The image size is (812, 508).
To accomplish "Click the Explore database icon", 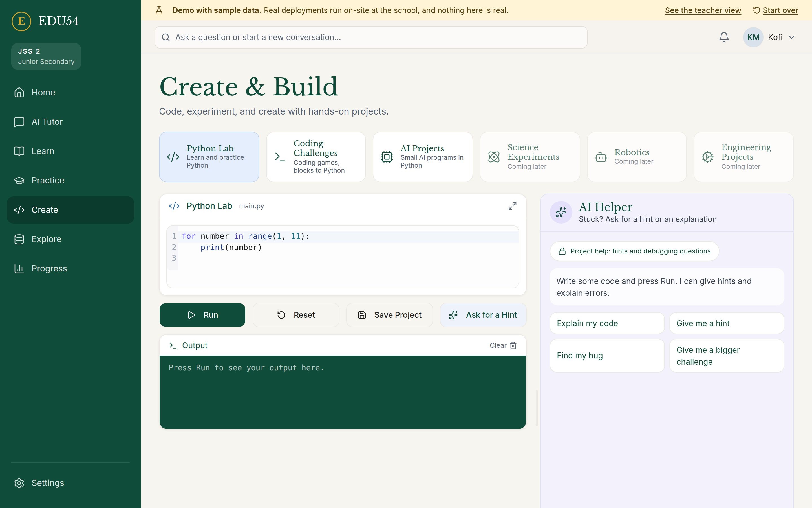I will coord(19,239).
